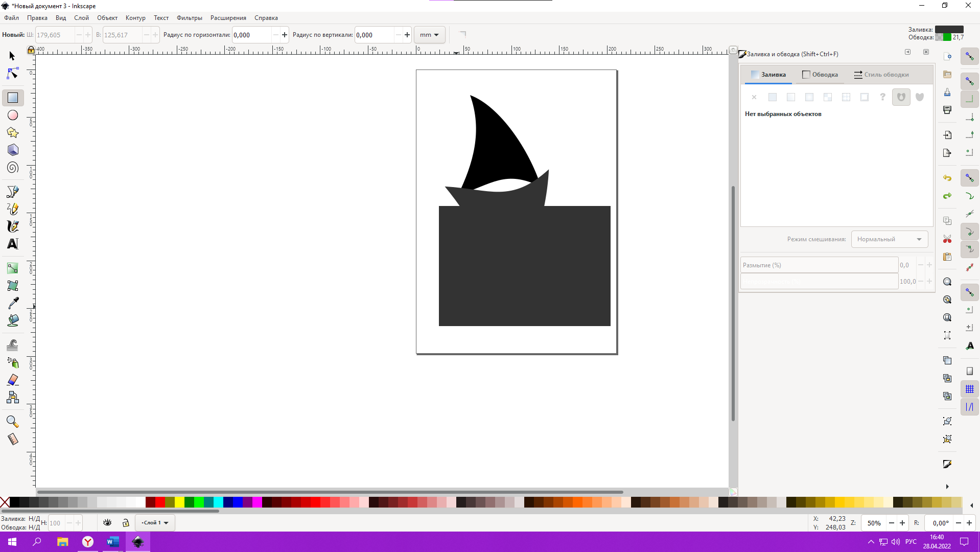Toggle current layer visibility eye icon
Viewport: 980px width, 552px height.
click(x=107, y=523)
